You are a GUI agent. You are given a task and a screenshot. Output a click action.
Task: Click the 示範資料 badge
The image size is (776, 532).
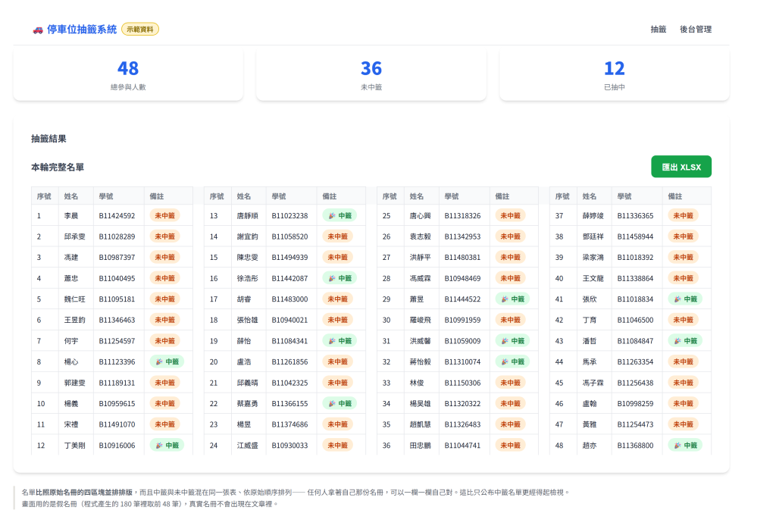pyautogui.click(x=140, y=30)
